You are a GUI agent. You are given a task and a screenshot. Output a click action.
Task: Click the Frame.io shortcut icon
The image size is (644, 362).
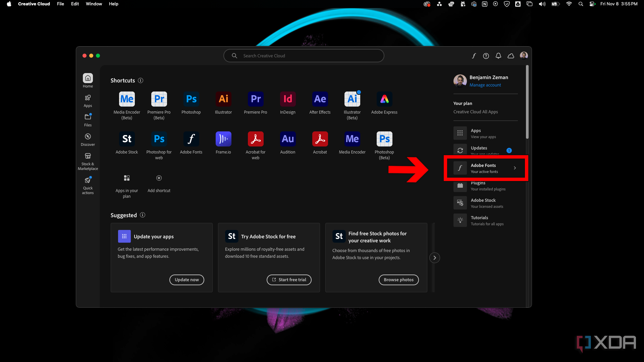pyautogui.click(x=223, y=139)
